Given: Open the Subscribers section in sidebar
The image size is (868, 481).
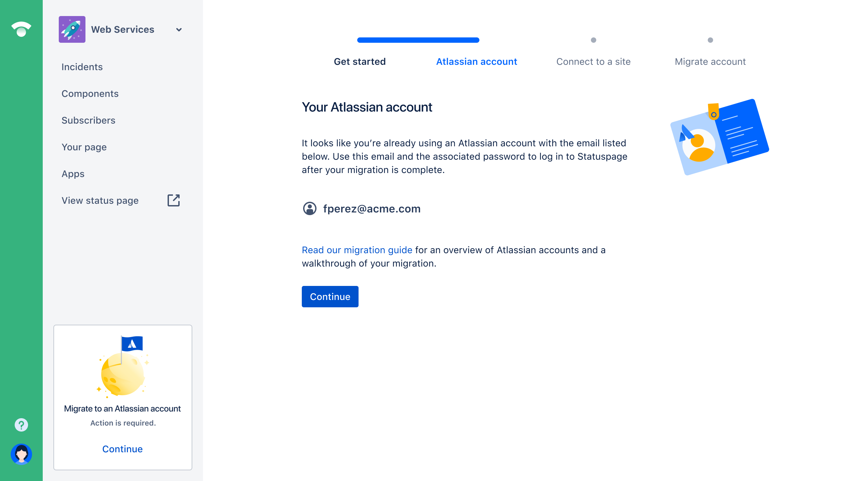Looking at the screenshot, I should coord(88,120).
